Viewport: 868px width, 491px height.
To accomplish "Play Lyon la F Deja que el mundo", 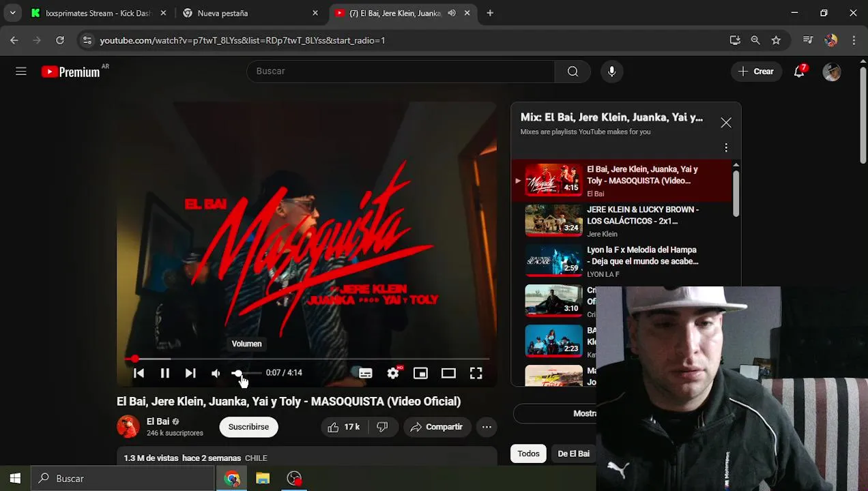I will click(x=621, y=261).
